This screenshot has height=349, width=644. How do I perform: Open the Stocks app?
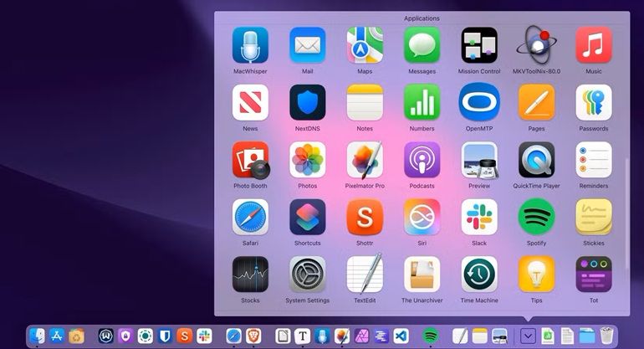250,275
